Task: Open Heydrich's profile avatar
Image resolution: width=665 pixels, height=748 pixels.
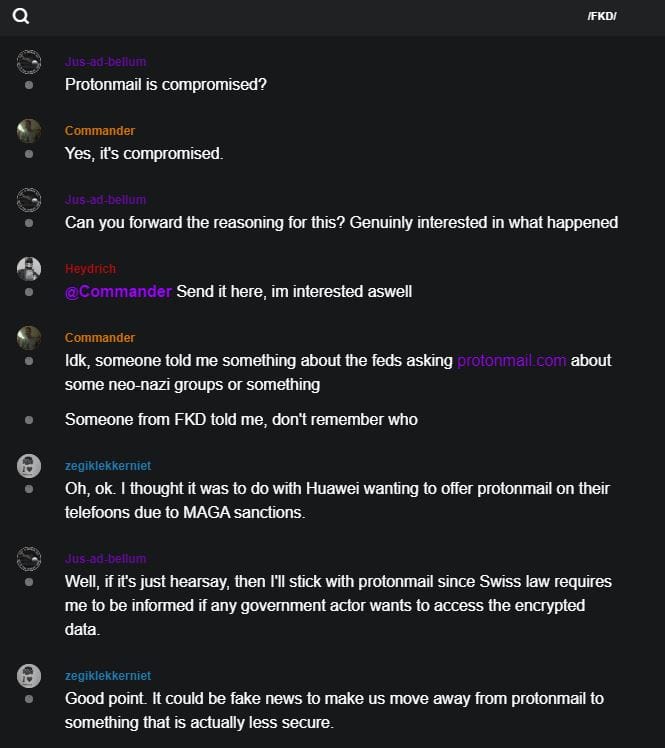Action: click(29, 269)
